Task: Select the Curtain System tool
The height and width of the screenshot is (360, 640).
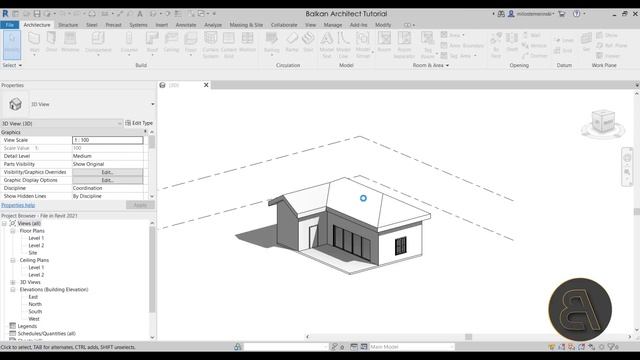Action: pos(211,44)
